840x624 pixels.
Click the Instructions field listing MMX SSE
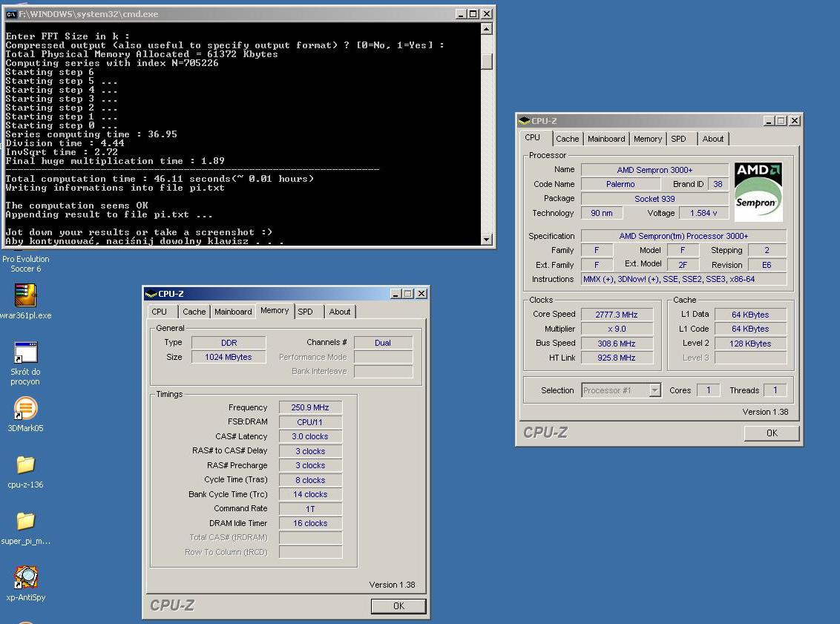click(x=683, y=279)
